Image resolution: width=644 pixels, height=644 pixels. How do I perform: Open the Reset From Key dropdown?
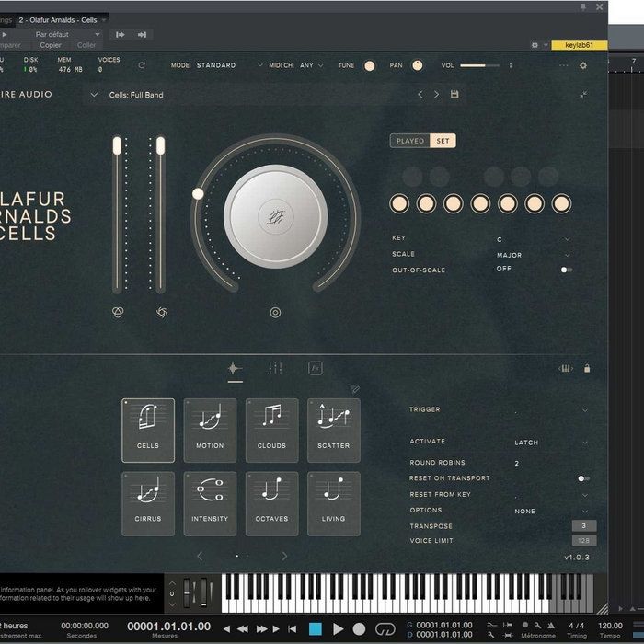pyautogui.click(x=550, y=495)
